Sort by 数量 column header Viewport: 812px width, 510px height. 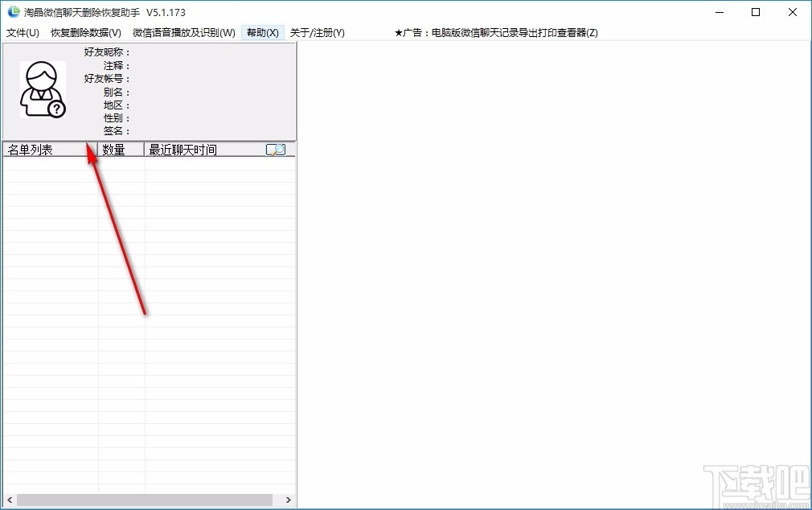click(x=121, y=150)
